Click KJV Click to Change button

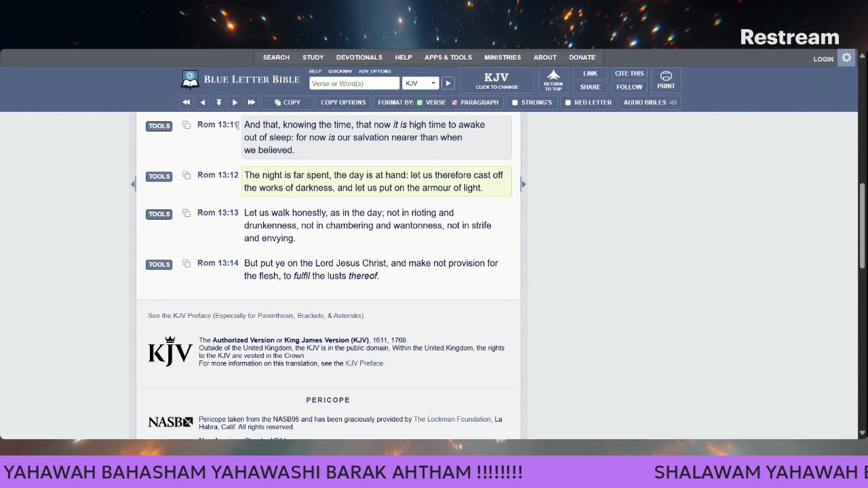tap(497, 81)
